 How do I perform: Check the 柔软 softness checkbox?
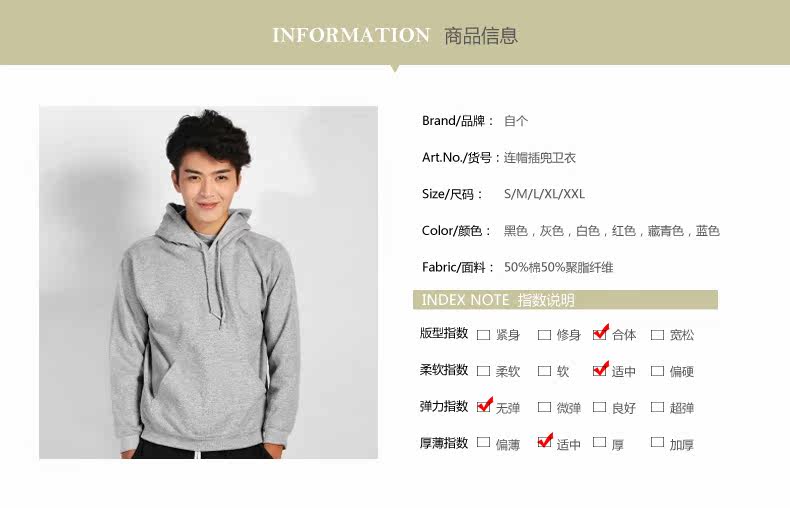pos(483,371)
